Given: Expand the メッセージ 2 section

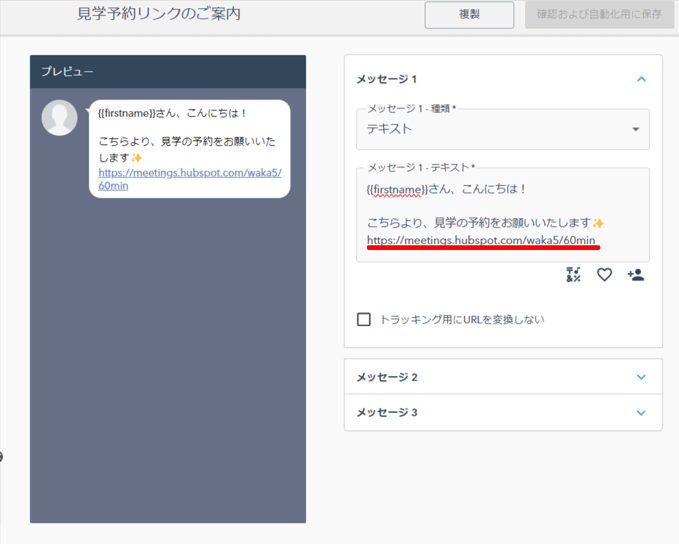Looking at the screenshot, I should [641, 377].
